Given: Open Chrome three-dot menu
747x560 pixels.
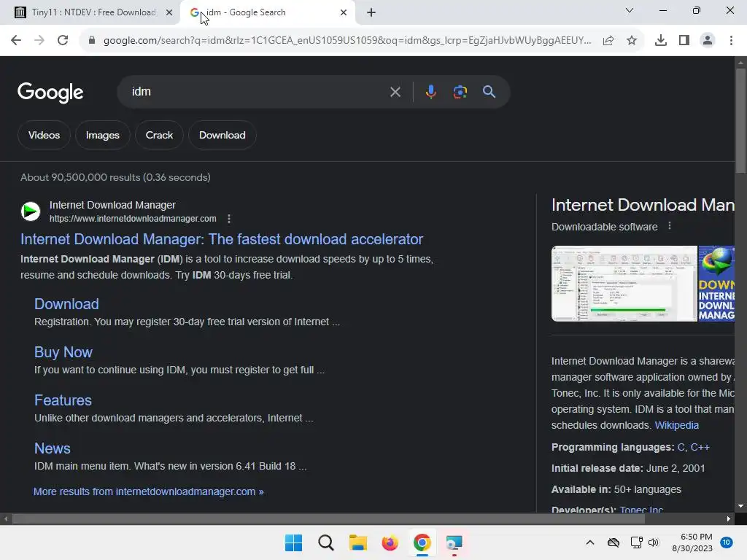Looking at the screenshot, I should (731, 41).
